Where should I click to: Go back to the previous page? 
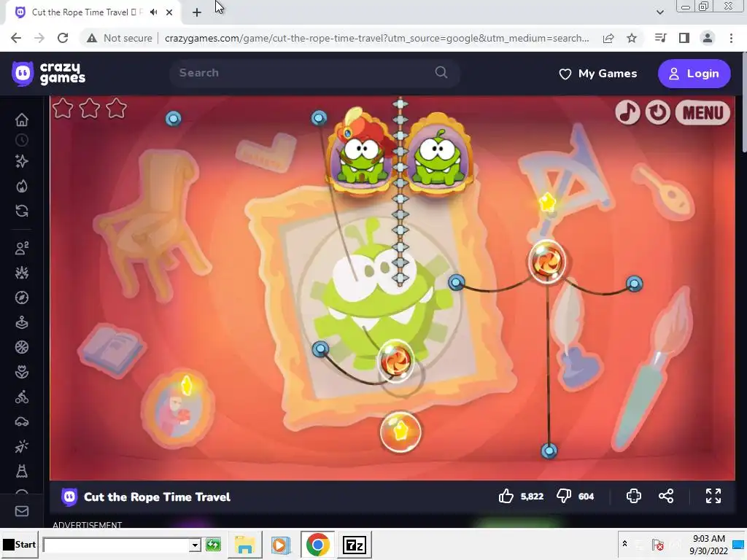coord(16,38)
